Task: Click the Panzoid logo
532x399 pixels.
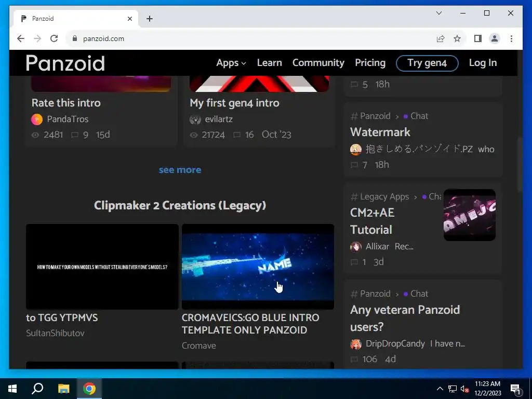Action: 65,63
